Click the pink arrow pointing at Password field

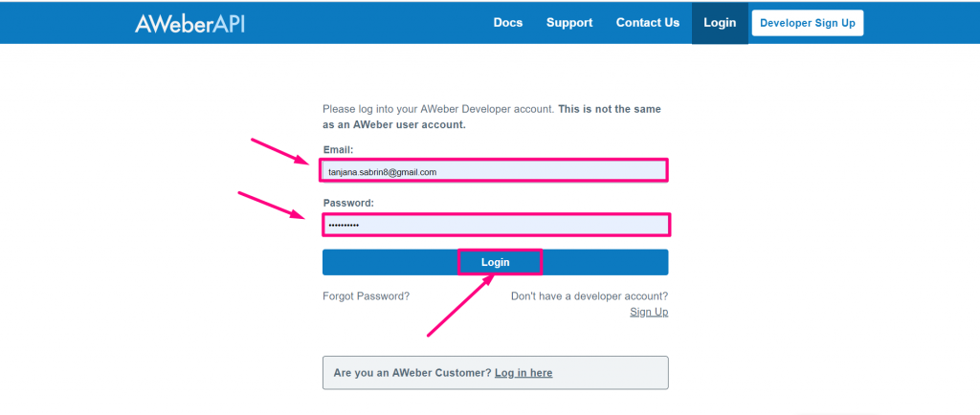point(273,206)
